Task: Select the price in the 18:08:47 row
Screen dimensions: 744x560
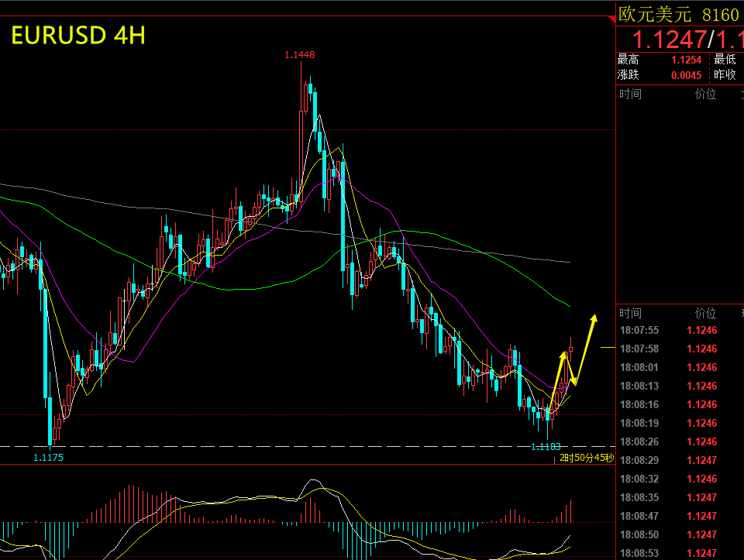Action: point(702,516)
